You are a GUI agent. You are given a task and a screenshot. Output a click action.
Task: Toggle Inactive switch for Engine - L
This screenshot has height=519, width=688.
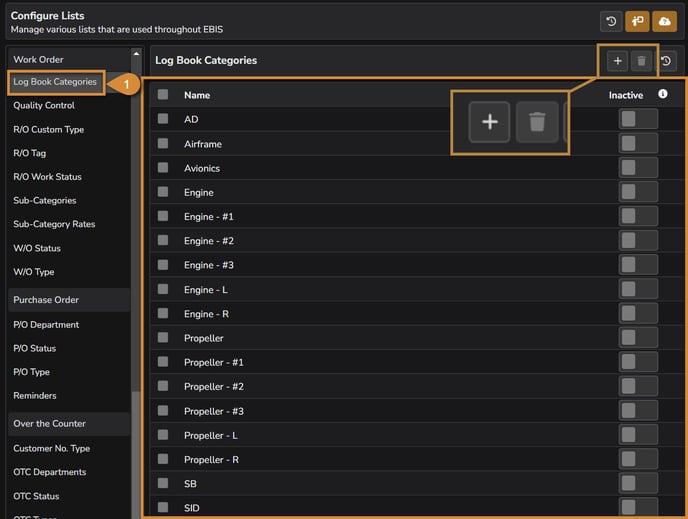click(x=637, y=289)
